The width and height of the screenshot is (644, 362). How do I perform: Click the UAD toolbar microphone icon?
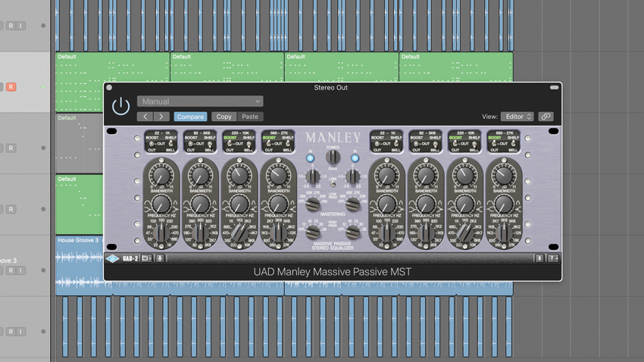coord(160,258)
